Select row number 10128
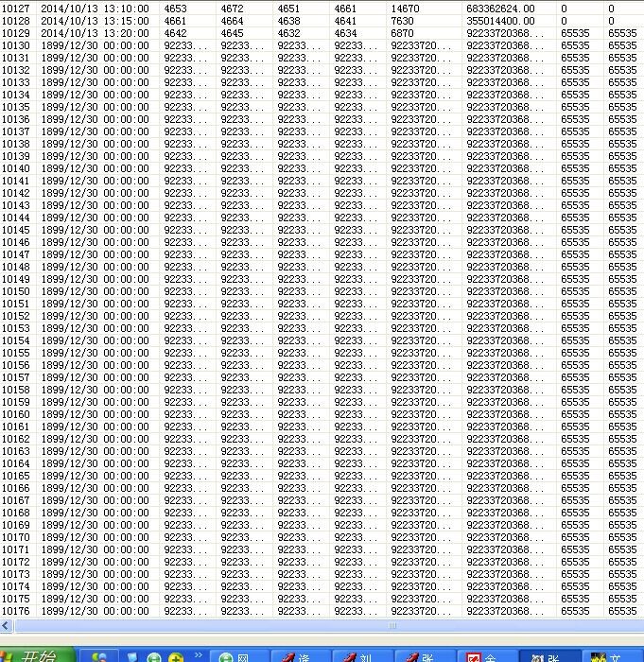Viewport: 644px width, 662px height. [x=16, y=21]
